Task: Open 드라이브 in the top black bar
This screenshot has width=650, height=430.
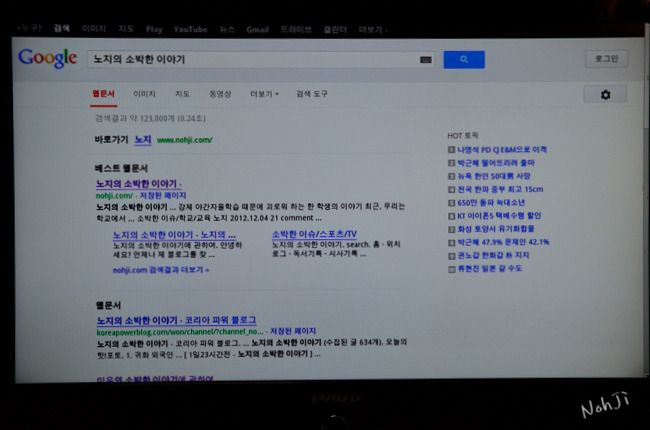Action: coord(296,29)
